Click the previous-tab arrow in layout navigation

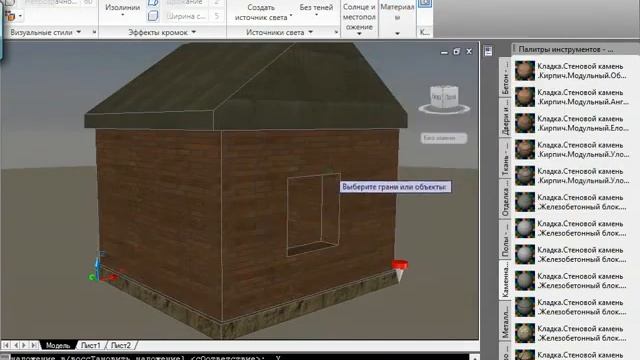(16, 345)
